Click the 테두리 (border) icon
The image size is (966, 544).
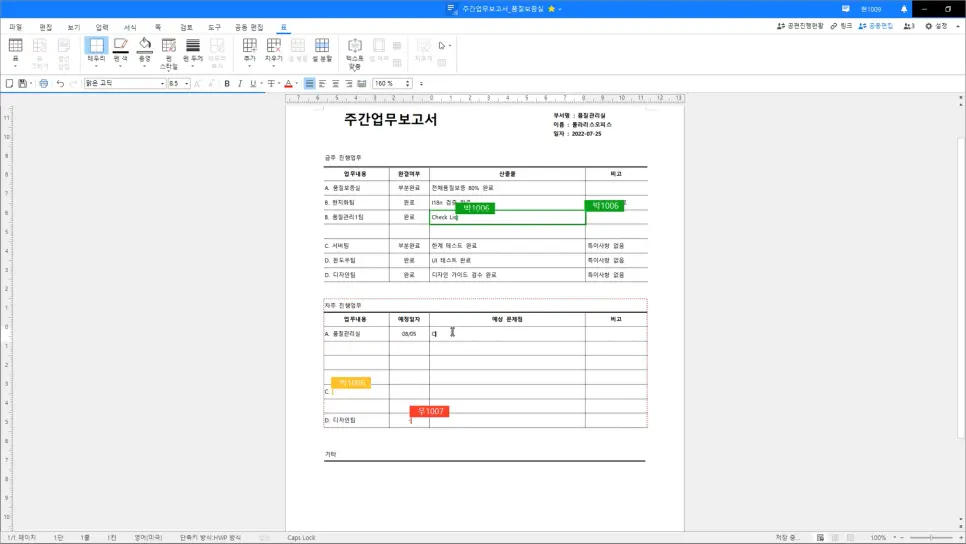[x=96, y=45]
